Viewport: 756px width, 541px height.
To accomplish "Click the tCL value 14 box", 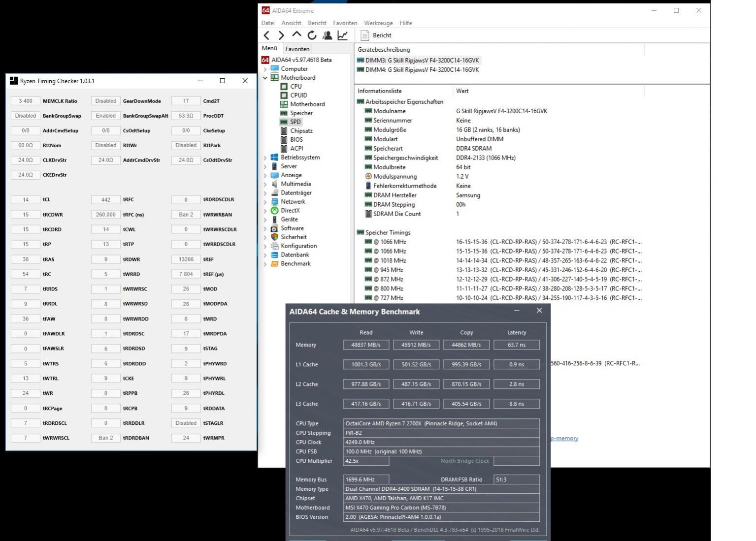I will coord(26,200).
